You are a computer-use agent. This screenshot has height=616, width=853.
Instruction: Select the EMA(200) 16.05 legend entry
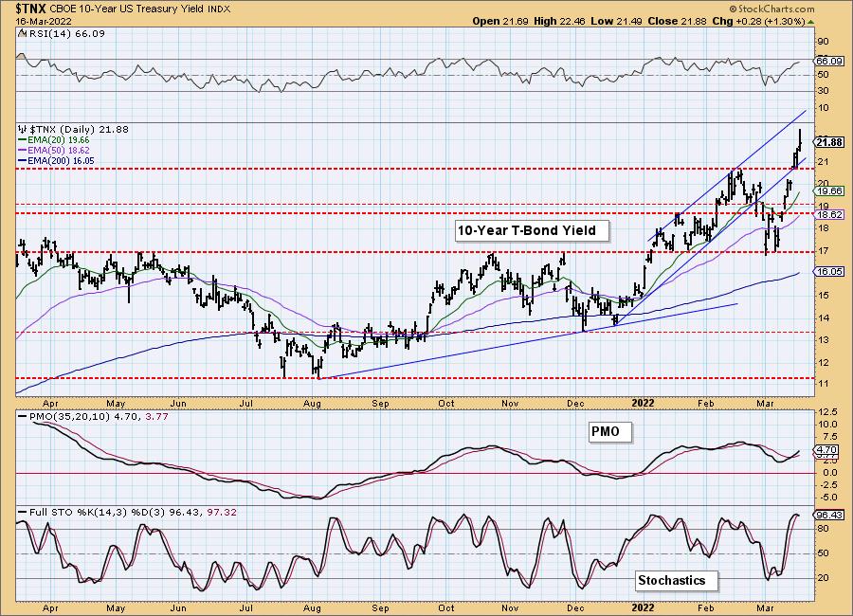(x=56, y=160)
